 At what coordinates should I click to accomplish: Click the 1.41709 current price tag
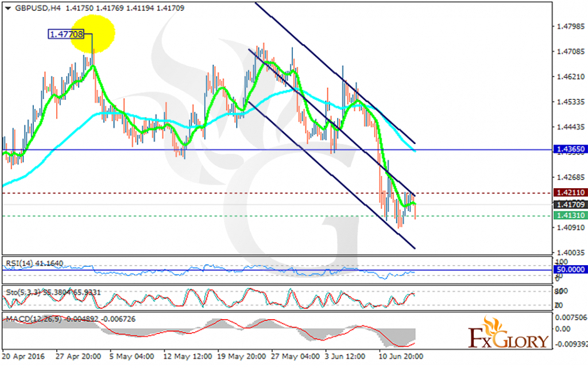[570, 204]
